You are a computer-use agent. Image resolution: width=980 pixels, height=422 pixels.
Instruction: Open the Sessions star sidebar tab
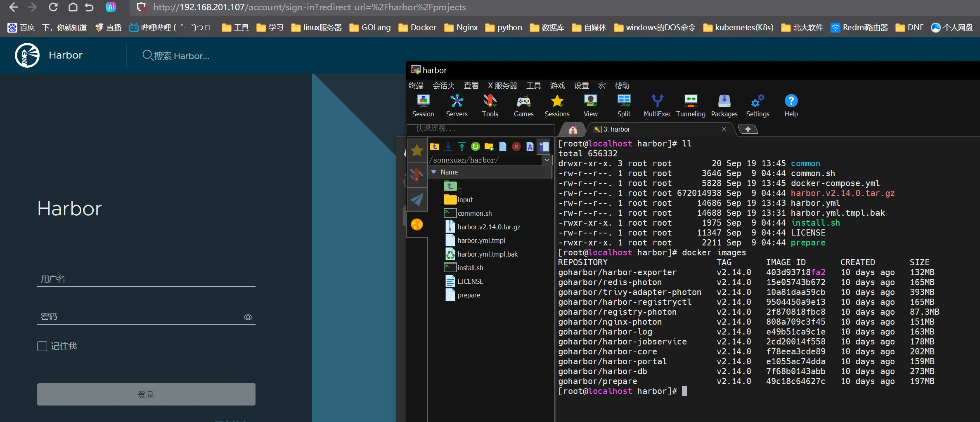point(417,151)
